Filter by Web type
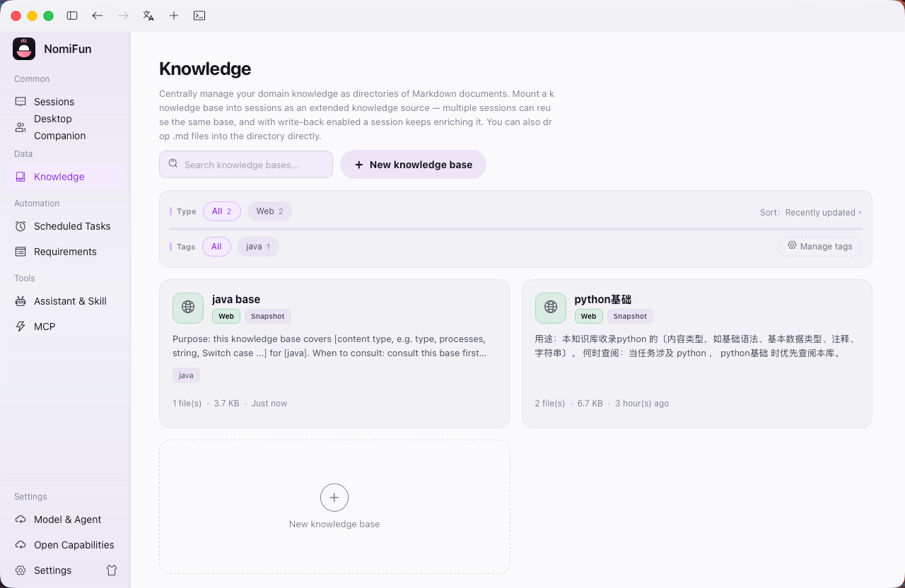Screen dimensions: 905x588 (x=269, y=211)
